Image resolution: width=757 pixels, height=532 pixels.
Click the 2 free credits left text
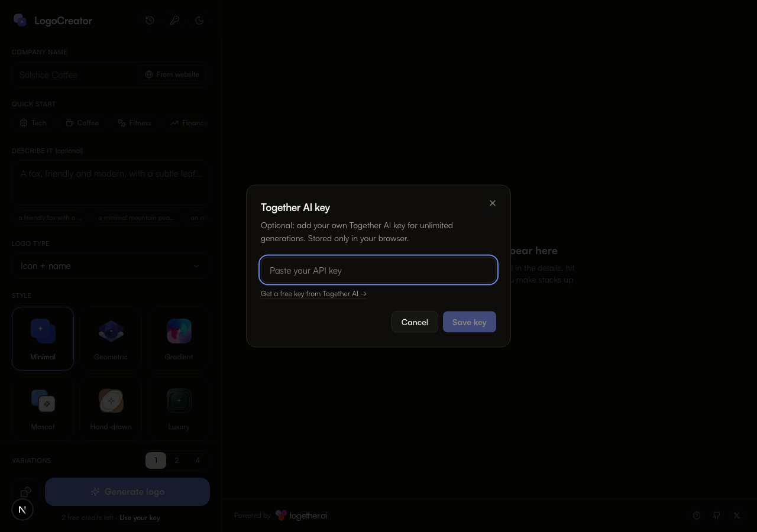coord(88,518)
